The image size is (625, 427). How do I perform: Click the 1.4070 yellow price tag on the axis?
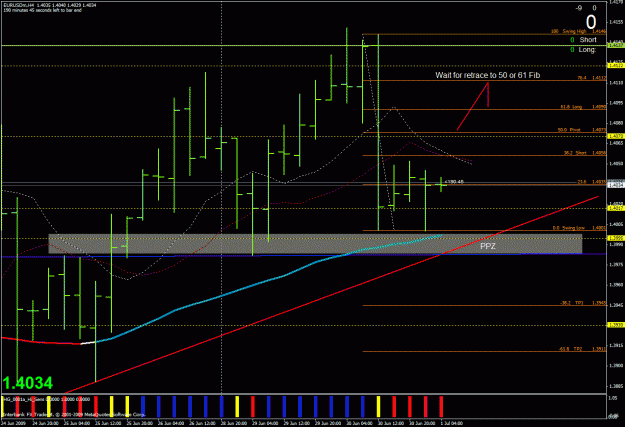[616, 136]
